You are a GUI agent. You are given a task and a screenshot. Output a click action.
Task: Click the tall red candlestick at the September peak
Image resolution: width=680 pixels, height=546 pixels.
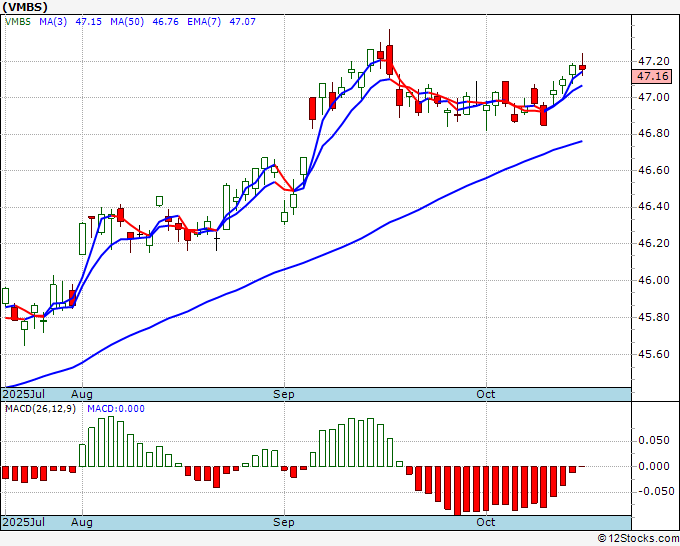point(389,60)
